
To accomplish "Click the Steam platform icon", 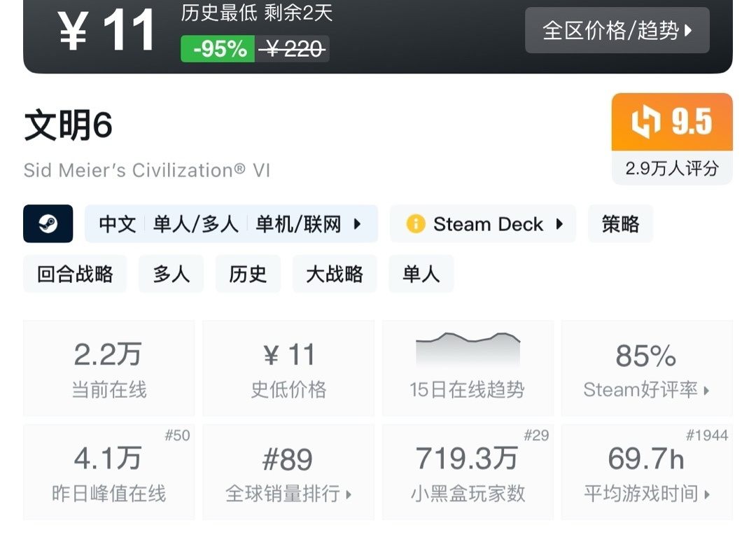I will click(x=48, y=223).
